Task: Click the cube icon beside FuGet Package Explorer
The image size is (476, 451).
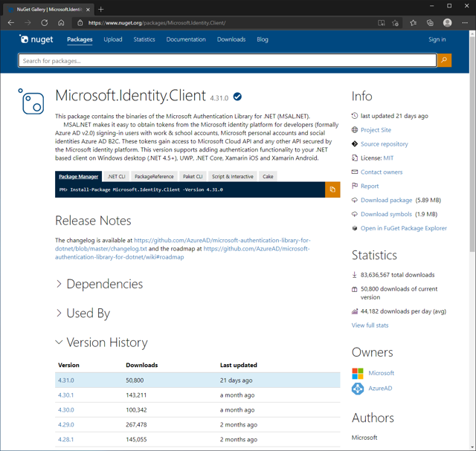Action: click(x=355, y=228)
